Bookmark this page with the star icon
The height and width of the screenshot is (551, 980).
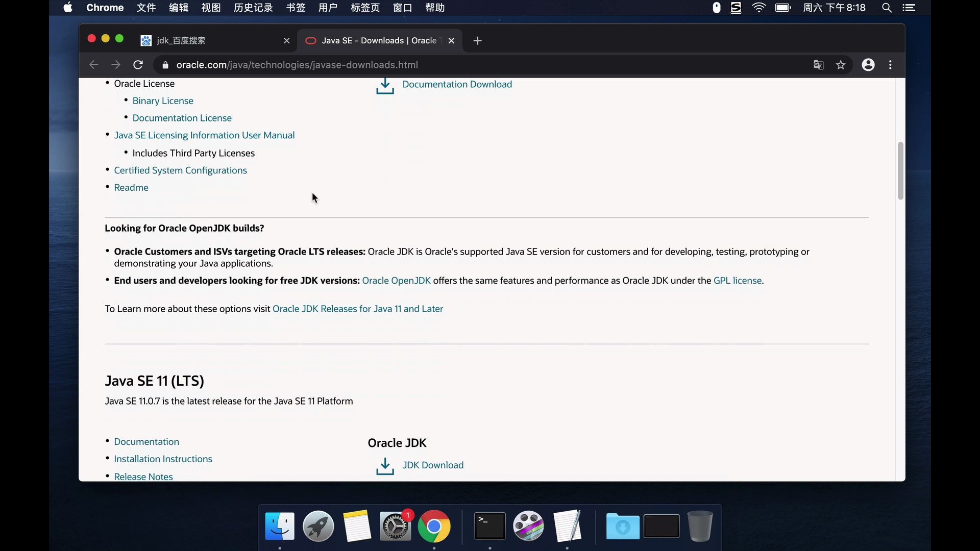[x=841, y=65]
